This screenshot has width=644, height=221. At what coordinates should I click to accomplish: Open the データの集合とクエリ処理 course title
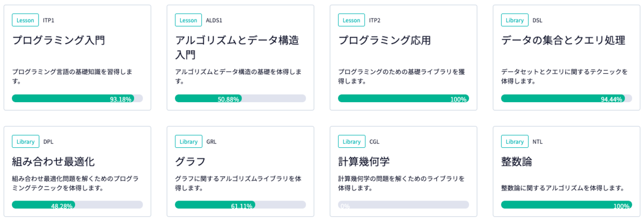(563, 40)
